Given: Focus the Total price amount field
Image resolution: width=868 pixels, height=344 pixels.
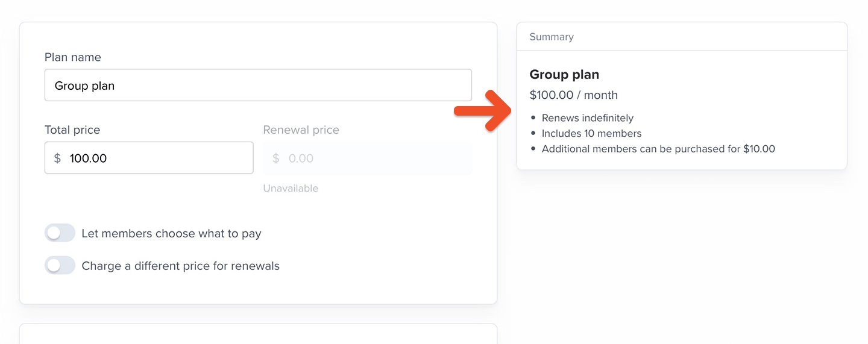Looking at the screenshot, I should tap(157, 158).
